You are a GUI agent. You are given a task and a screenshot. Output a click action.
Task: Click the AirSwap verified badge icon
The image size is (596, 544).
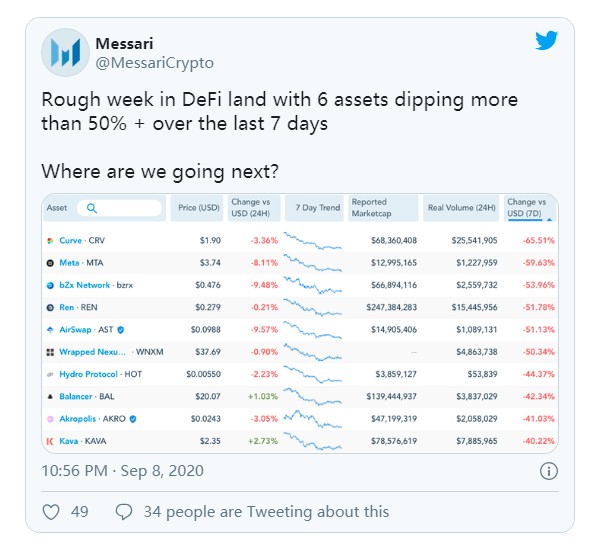click(x=120, y=330)
